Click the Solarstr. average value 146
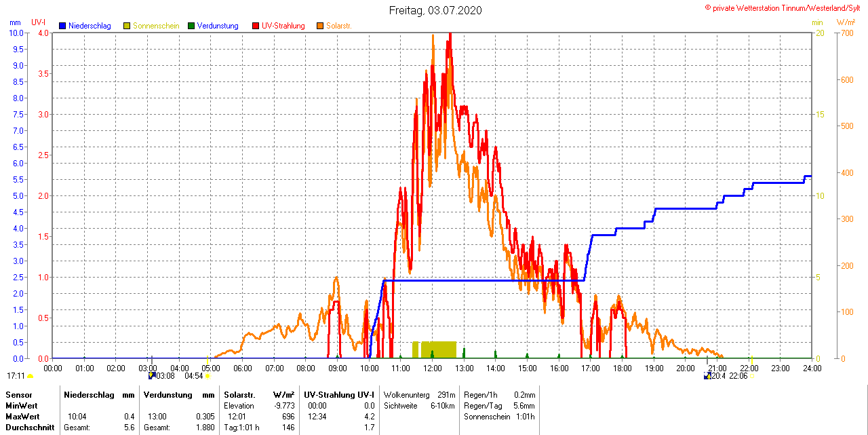 tap(288, 427)
